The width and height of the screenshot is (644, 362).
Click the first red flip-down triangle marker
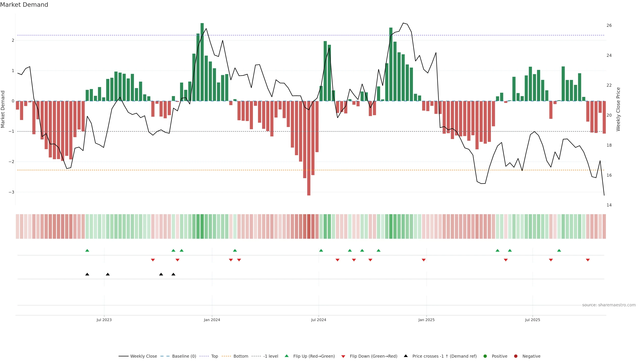[x=153, y=260]
